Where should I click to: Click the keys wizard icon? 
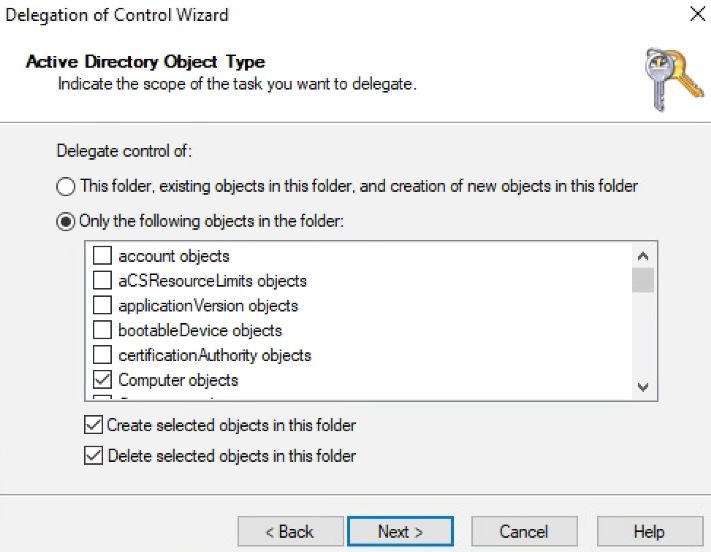point(674,80)
